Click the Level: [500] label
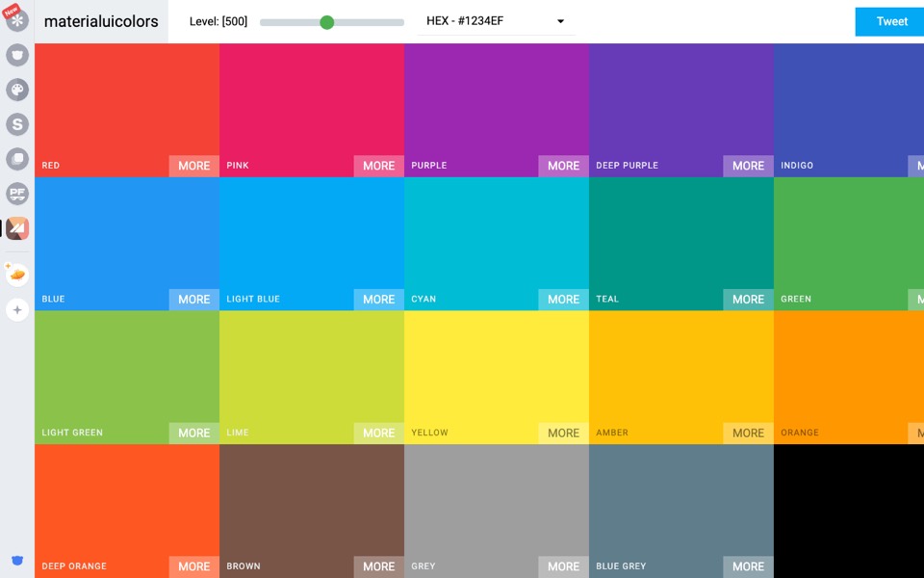924x578 pixels. (x=218, y=22)
